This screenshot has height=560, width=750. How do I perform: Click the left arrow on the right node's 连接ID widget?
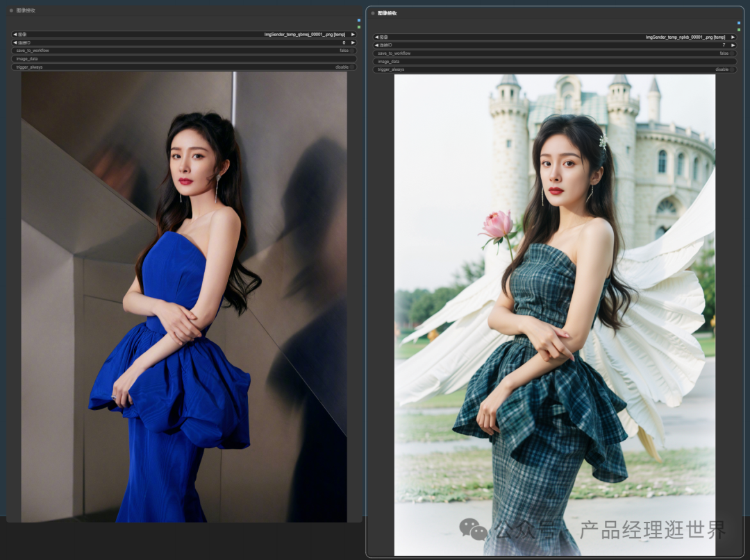376,44
